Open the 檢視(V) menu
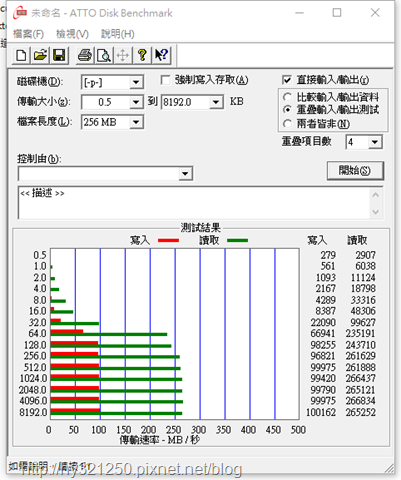The height and width of the screenshot is (480, 401). (x=72, y=34)
